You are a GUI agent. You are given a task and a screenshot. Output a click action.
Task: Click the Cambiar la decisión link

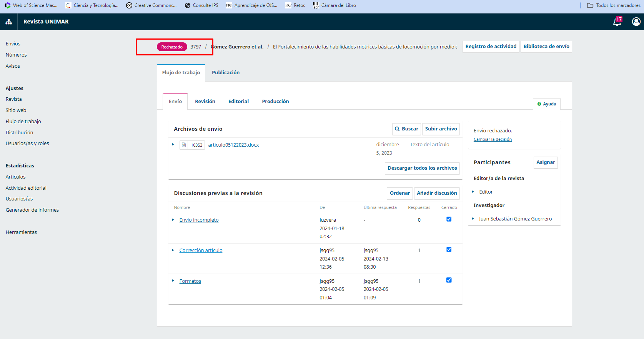[493, 139]
